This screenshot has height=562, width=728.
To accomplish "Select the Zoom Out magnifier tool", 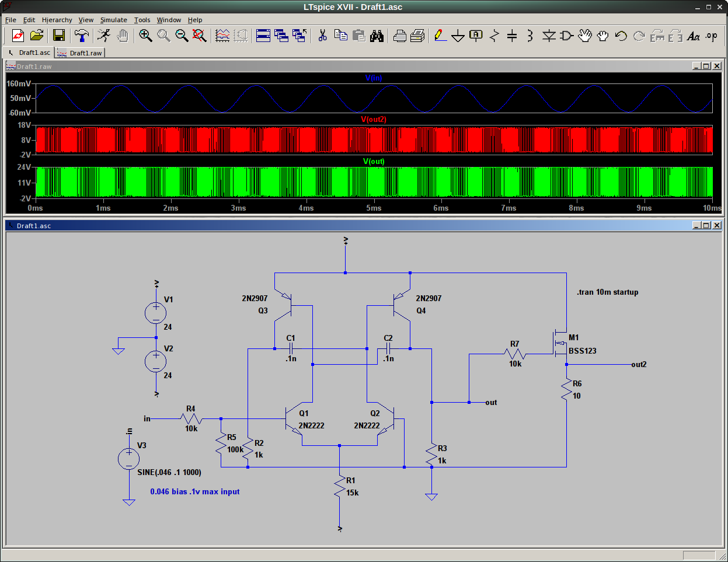I will pyautogui.click(x=182, y=36).
